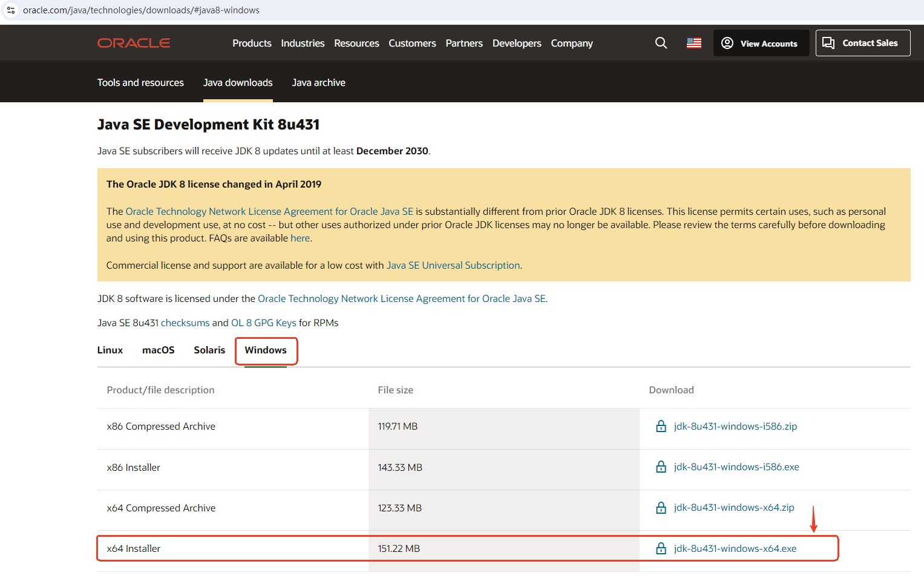
Task: Open the Resources menu
Action: click(356, 43)
